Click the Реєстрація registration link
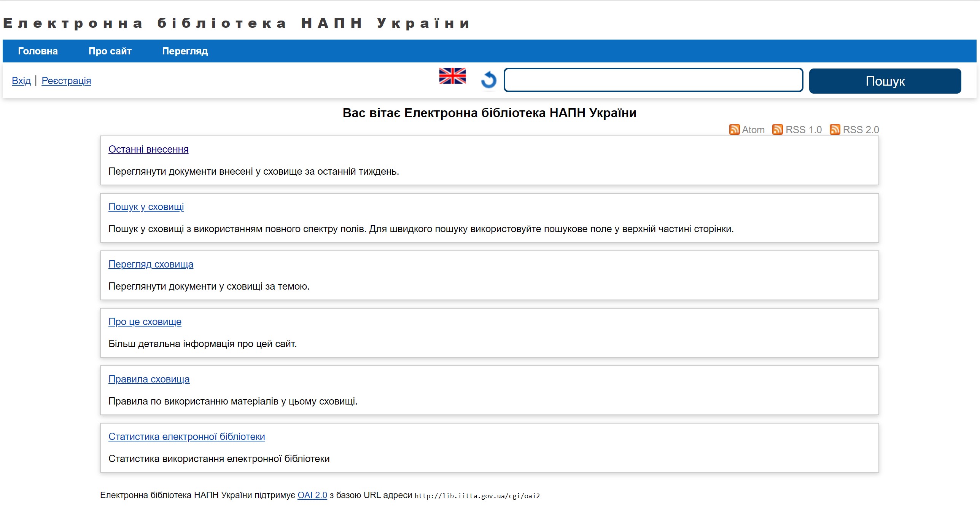This screenshot has width=980, height=513. tap(66, 81)
